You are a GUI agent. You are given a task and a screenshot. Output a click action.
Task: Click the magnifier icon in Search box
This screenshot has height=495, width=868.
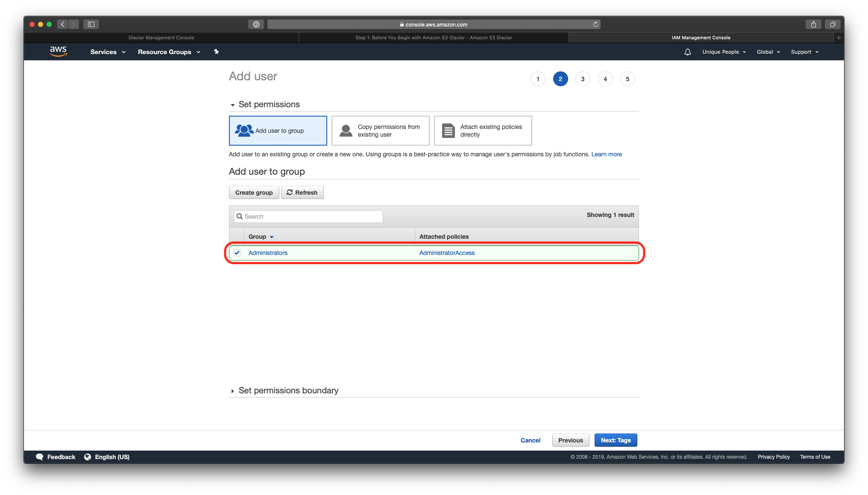click(x=240, y=217)
